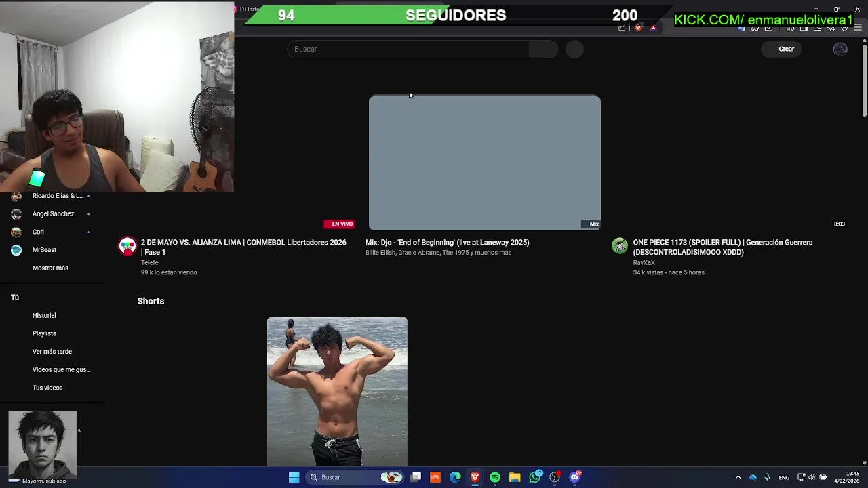Click '99 k lo están viendo' text
This screenshot has width=868, height=488.
pyautogui.click(x=169, y=272)
